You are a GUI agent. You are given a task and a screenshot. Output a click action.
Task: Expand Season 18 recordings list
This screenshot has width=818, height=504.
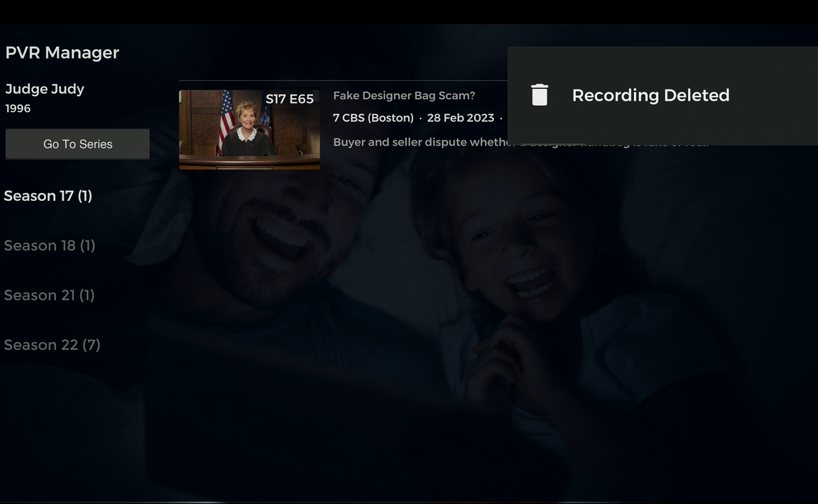pyautogui.click(x=50, y=245)
